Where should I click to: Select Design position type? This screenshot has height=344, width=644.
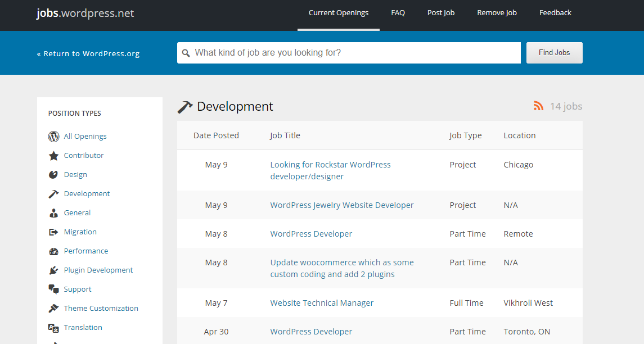coord(75,174)
